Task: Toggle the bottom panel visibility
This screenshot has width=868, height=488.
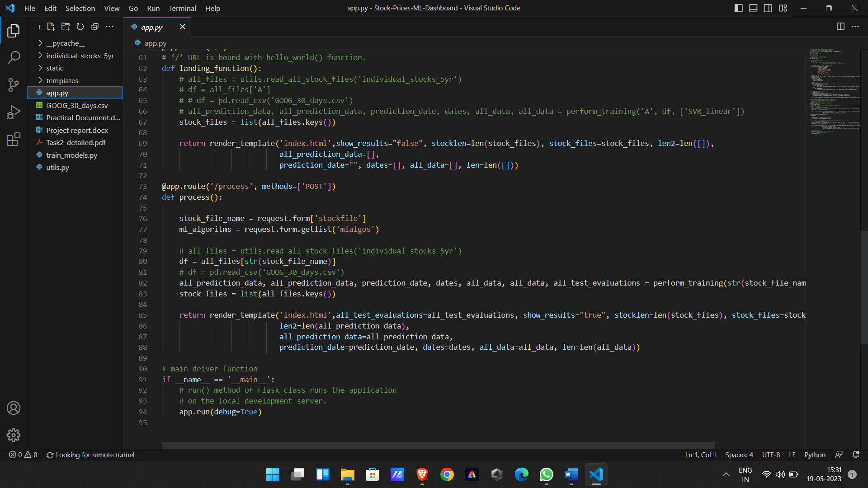Action: tap(753, 8)
